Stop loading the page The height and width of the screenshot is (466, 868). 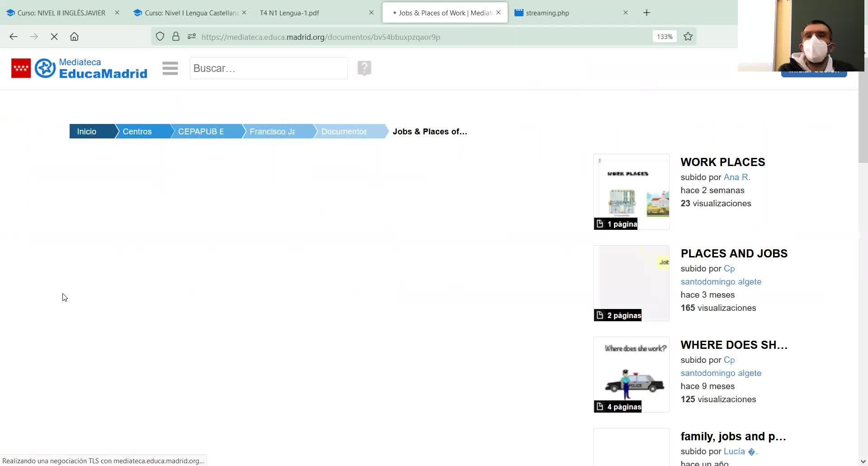point(54,37)
